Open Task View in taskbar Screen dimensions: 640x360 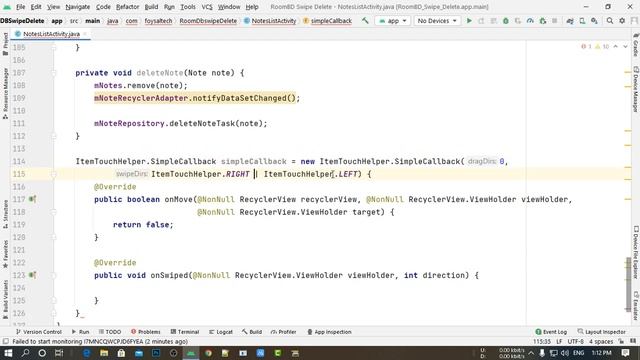(59, 353)
